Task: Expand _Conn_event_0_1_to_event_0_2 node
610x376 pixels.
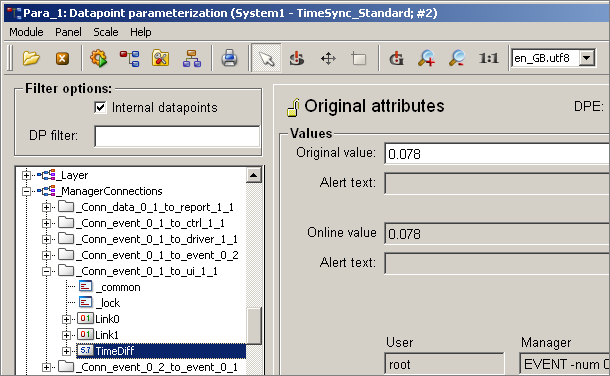Action: (46, 255)
